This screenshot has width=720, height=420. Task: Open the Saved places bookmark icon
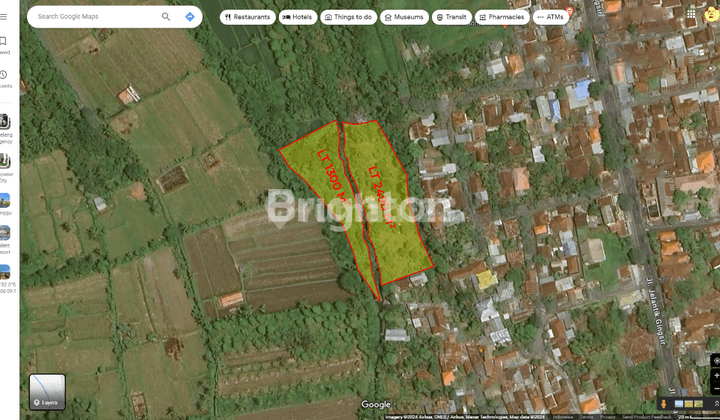click(3, 41)
